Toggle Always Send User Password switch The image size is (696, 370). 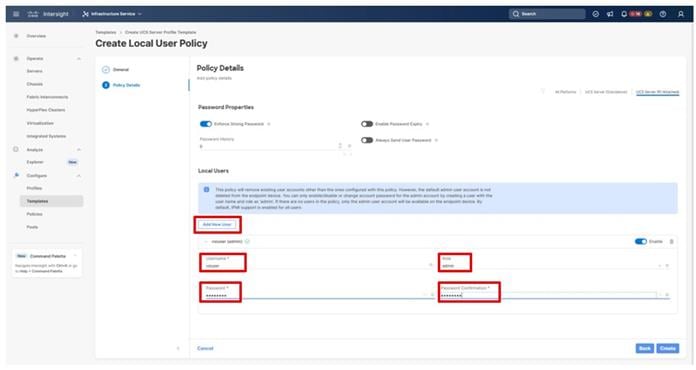367,140
